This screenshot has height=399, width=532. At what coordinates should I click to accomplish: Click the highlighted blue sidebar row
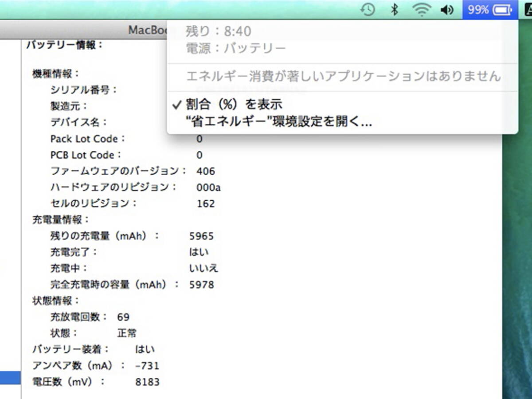[10, 378]
